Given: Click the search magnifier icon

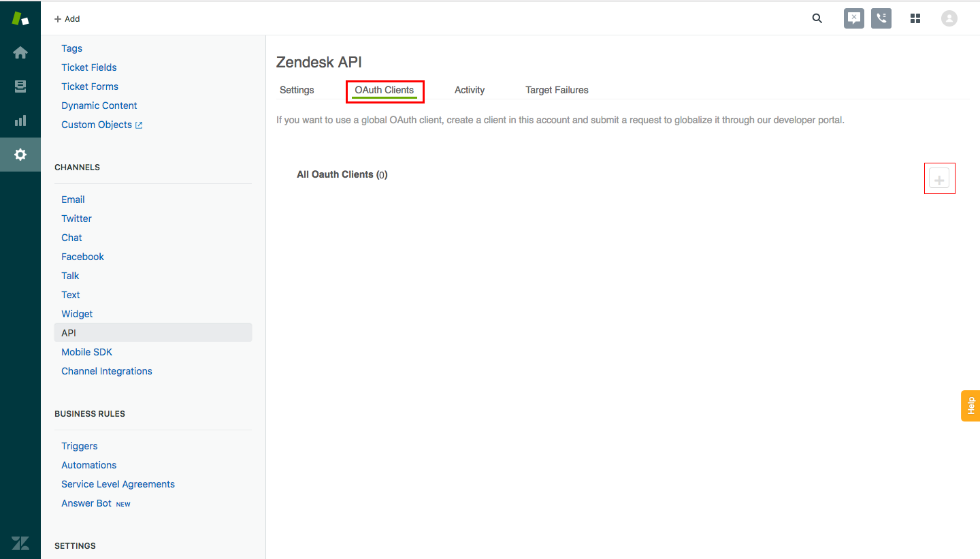Looking at the screenshot, I should click(817, 18).
